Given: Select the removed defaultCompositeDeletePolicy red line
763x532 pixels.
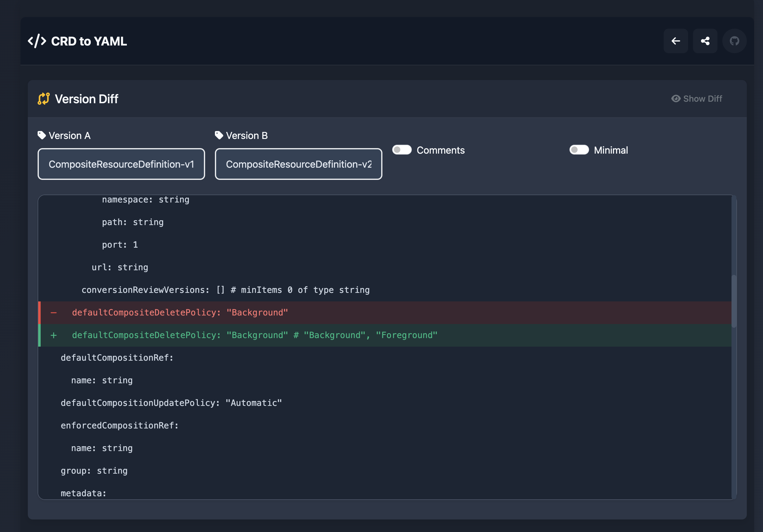Looking at the screenshot, I should 385,312.
